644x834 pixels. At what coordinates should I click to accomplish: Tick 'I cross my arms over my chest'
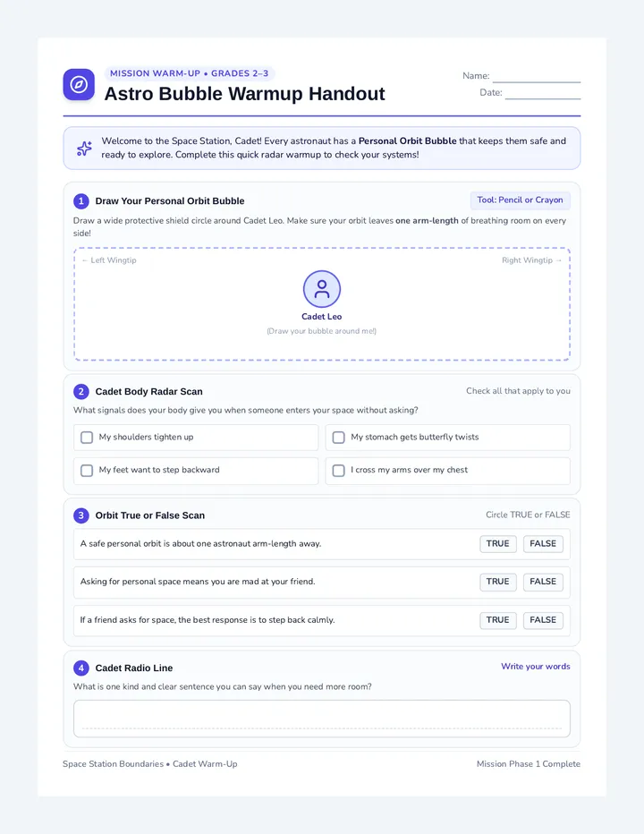339,470
